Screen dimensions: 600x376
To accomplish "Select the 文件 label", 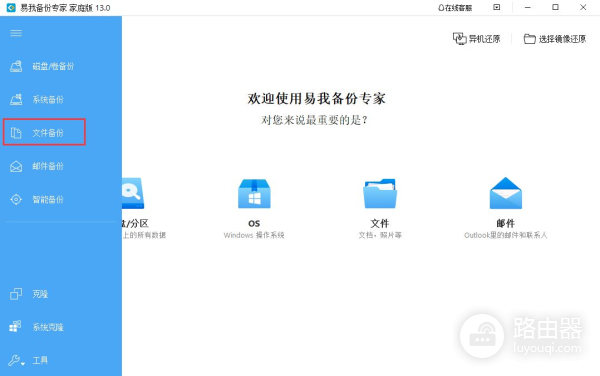I will [380, 223].
